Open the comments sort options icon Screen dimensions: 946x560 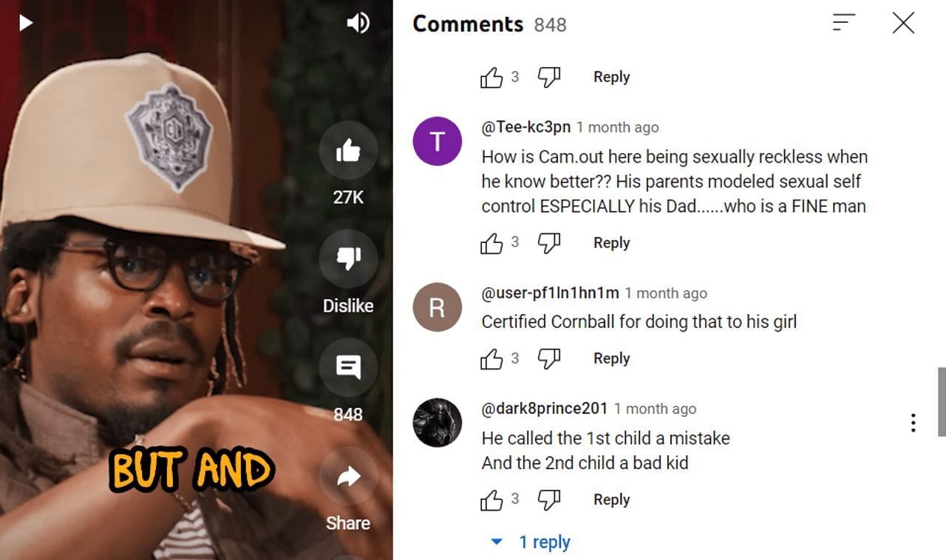(x=843, y=23)
